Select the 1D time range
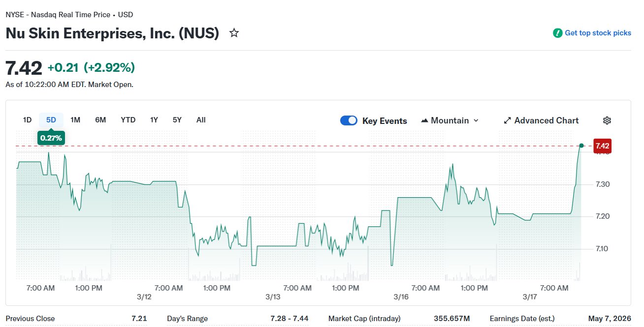This screenshot has height=327, width=644. point(27,120)
